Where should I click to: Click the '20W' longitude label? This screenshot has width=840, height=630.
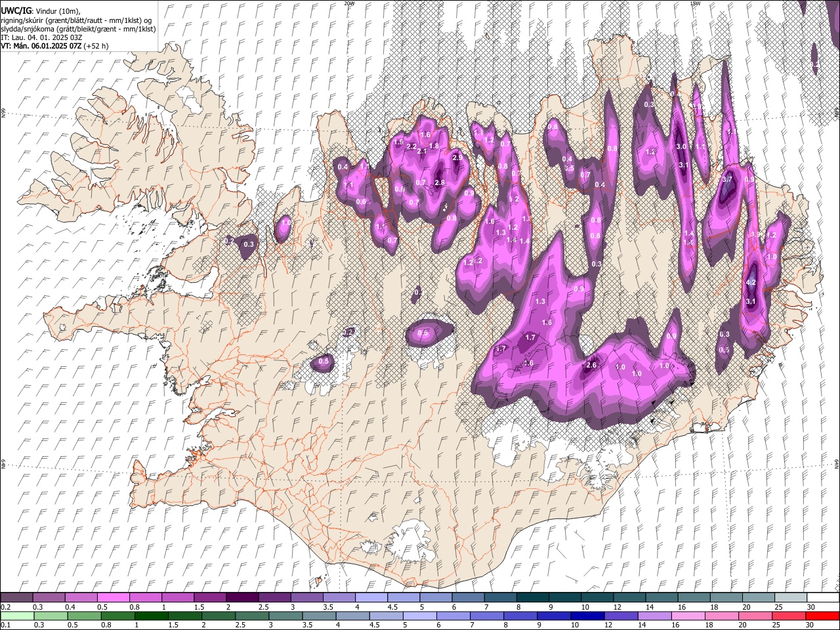click(x=349, y=3)
